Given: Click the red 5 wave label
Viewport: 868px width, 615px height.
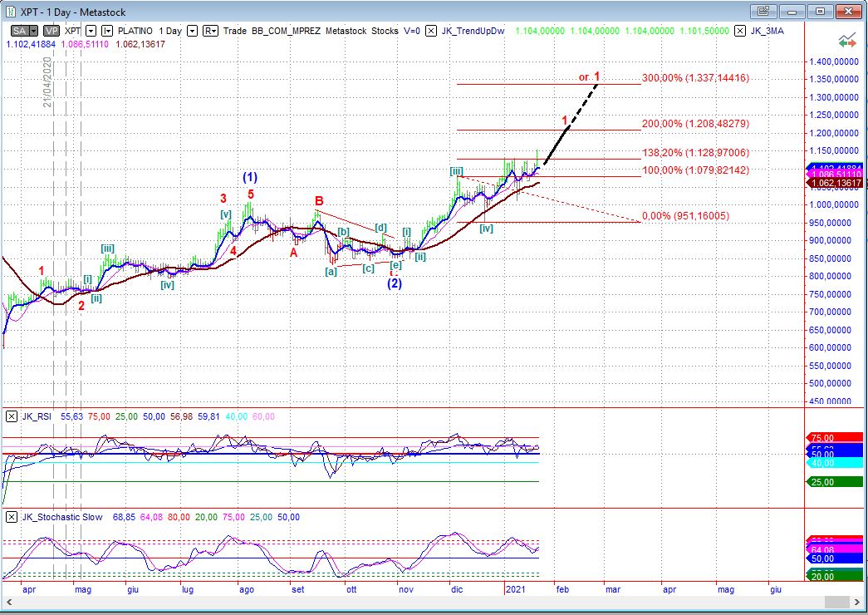Looking at the screenshot, I should click(251, 194).
